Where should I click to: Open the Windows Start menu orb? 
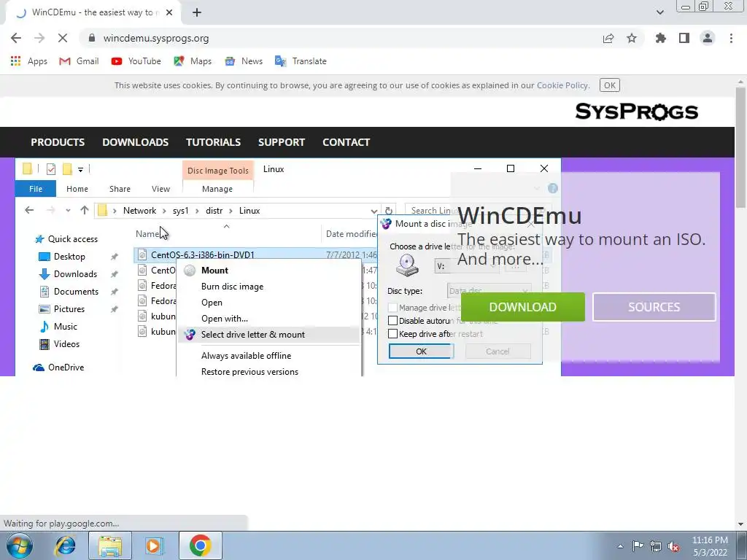coord(19,545)
